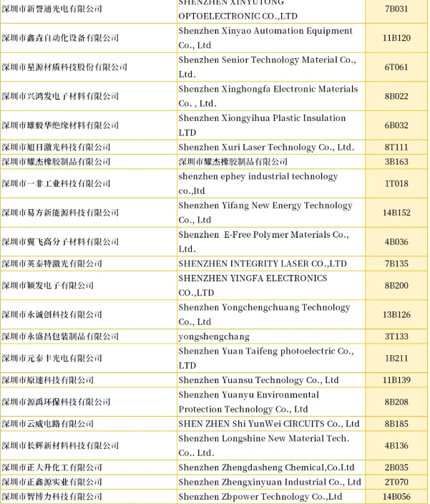This screenshot has height=504, width=430.
Task: Click Shenzhen Xuri Laser Technology entry
Action: click(x=266, y=147)
